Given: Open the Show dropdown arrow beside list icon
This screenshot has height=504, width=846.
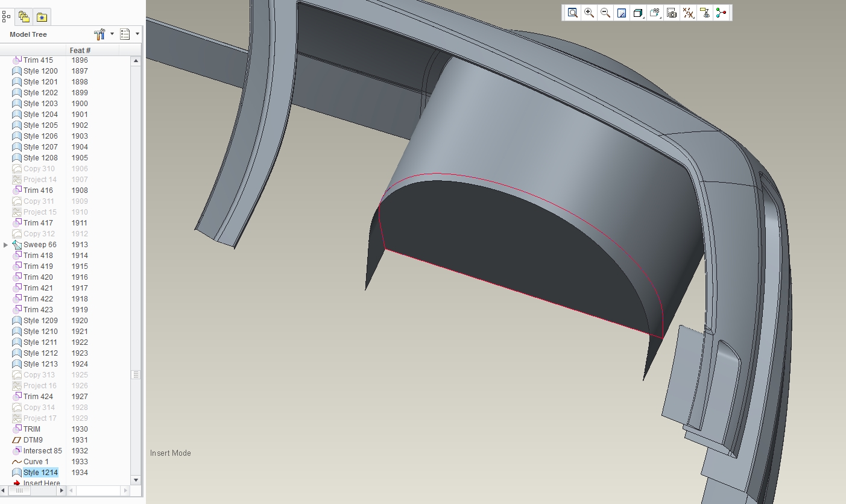Looking at the screenshot, I should pyautogui.click(x=137, y=34).
